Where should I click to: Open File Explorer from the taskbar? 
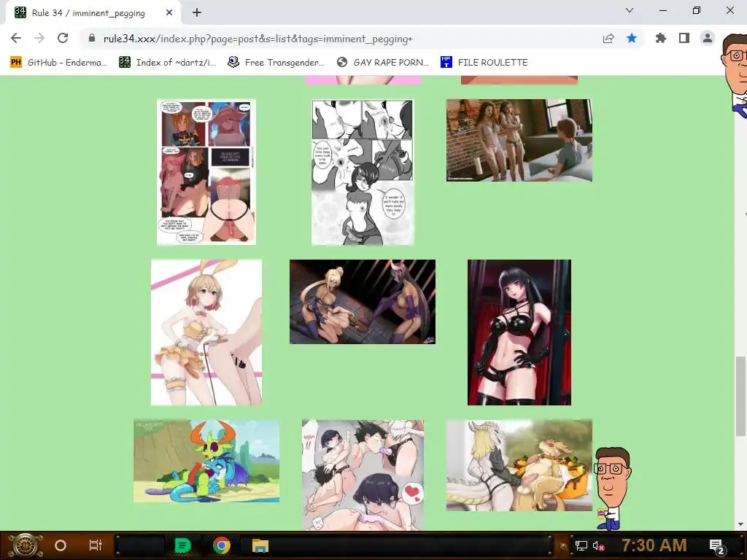(260, 545)
